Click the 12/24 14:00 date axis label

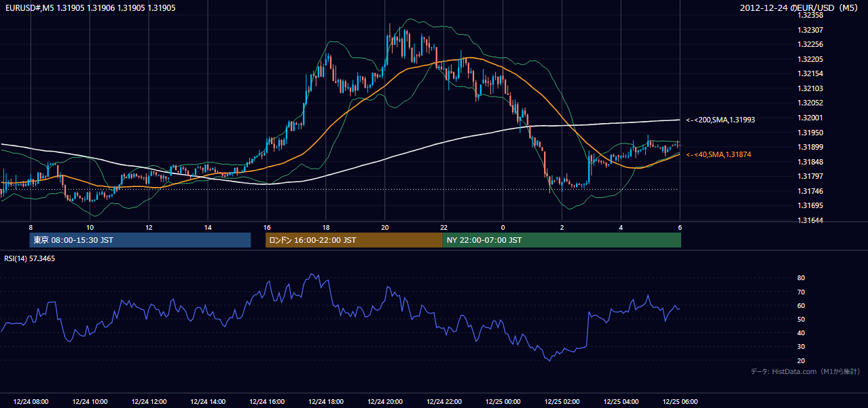tap(208, 401)
